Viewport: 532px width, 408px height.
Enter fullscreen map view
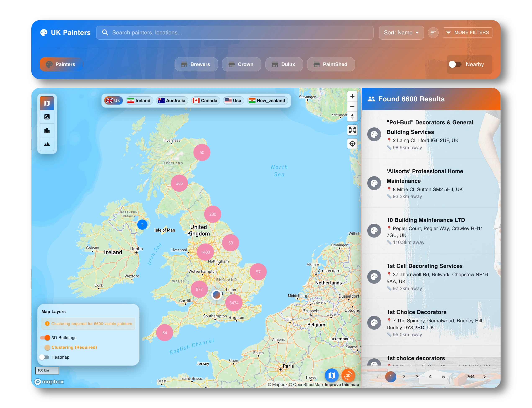352,130
